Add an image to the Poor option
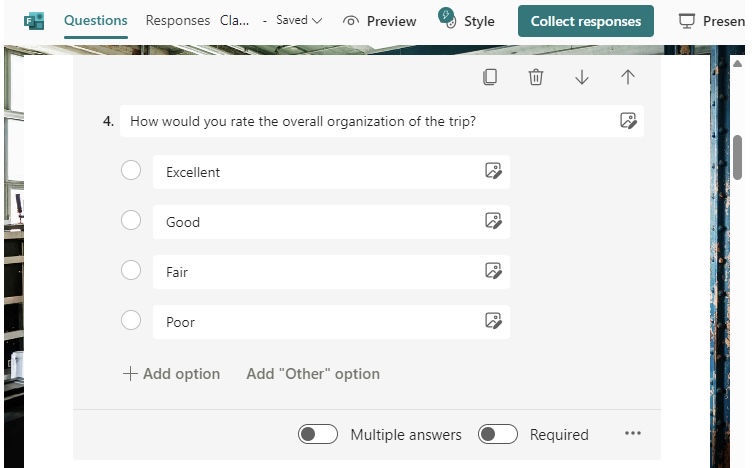 click(x=494, y=320)
